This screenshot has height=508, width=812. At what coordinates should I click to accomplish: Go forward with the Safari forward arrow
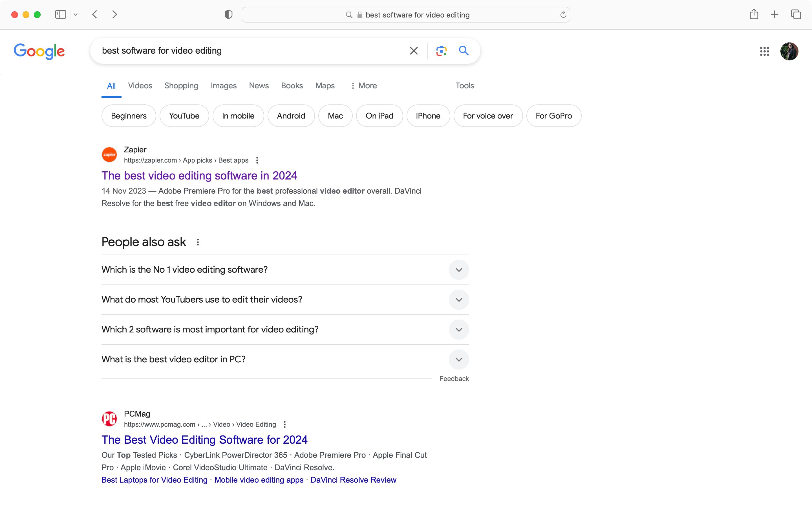(x=114, y=14)
